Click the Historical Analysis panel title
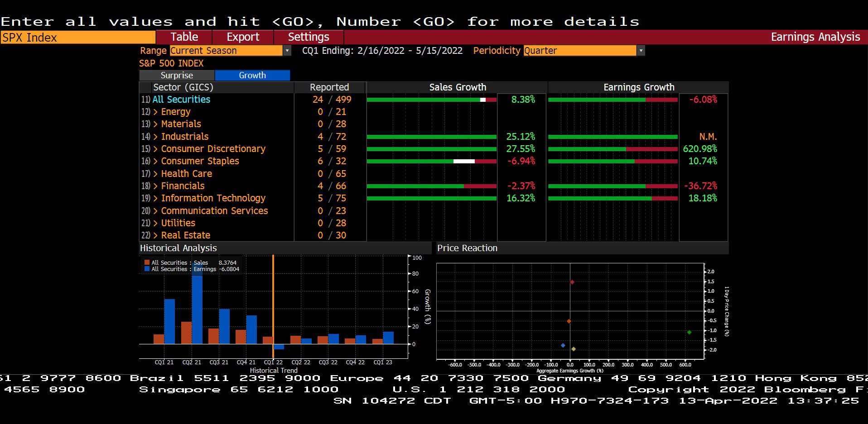 [x=178, y=248]
